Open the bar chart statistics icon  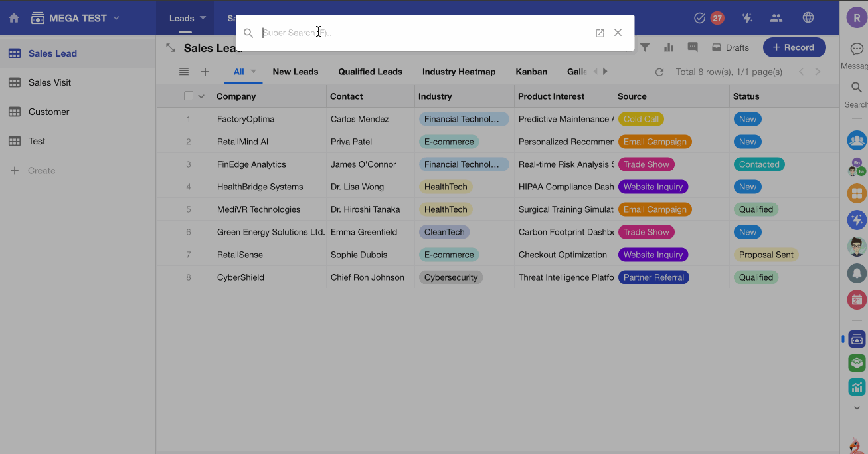(669, 47)
